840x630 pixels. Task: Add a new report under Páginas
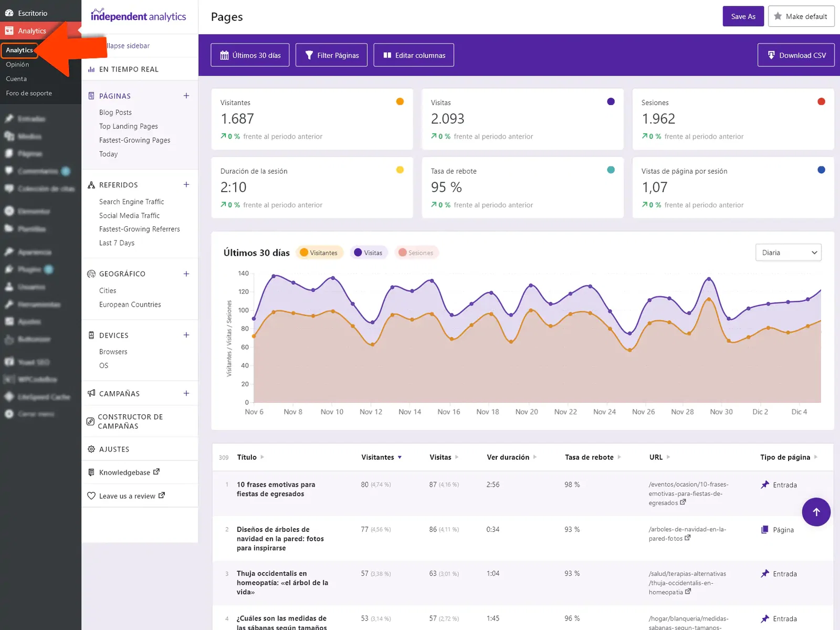pyautogui.click(x=186, y=96)
